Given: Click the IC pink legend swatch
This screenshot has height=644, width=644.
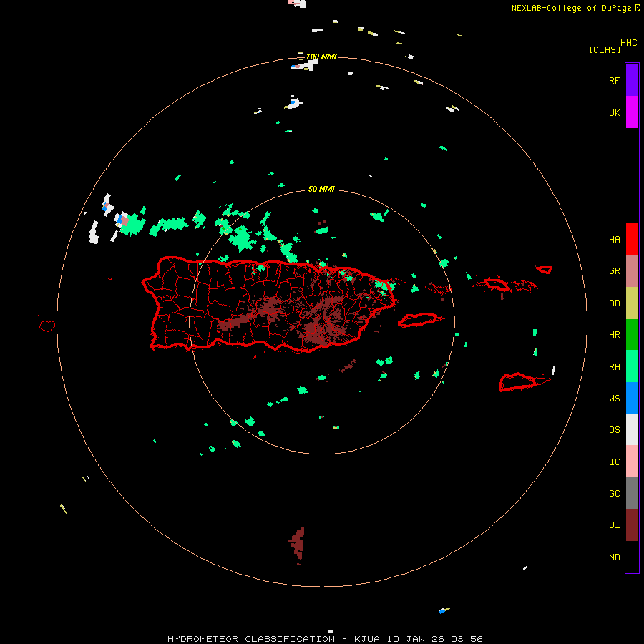Looking at the screenshot, I should coord(632,462).
